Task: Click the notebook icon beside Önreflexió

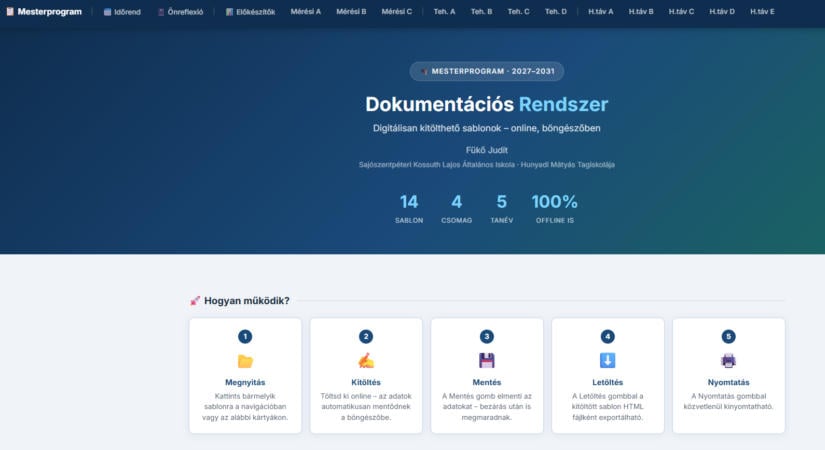Action: 161,12
